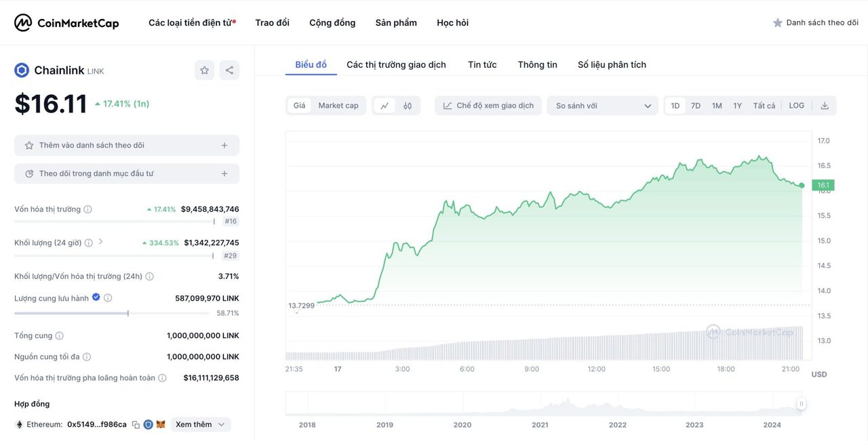Viewport: 868px width, 441px height.
Task: Open Trao đổi menu
Action: 273,23
